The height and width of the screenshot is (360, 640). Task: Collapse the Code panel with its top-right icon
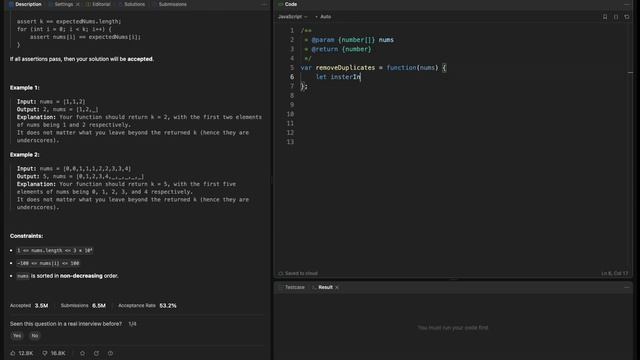(x=627, y=4)
